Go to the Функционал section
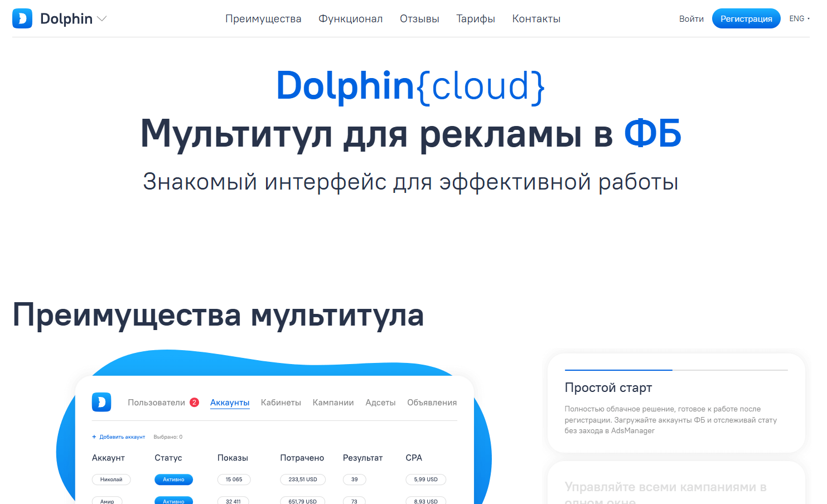 350,19
